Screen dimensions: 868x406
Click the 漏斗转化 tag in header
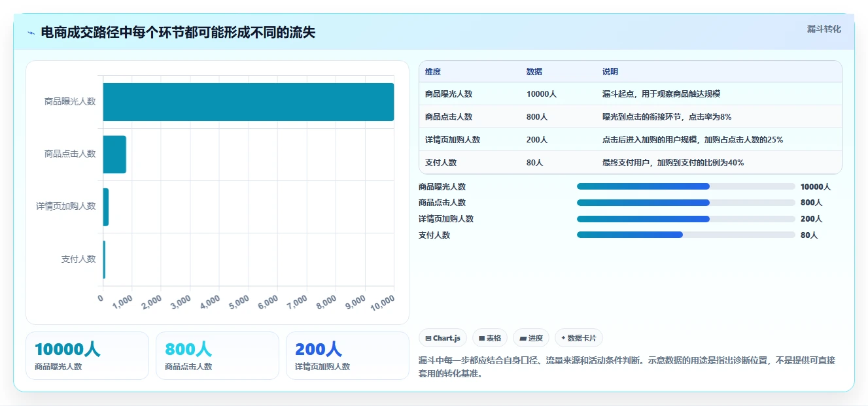(824, 29)
